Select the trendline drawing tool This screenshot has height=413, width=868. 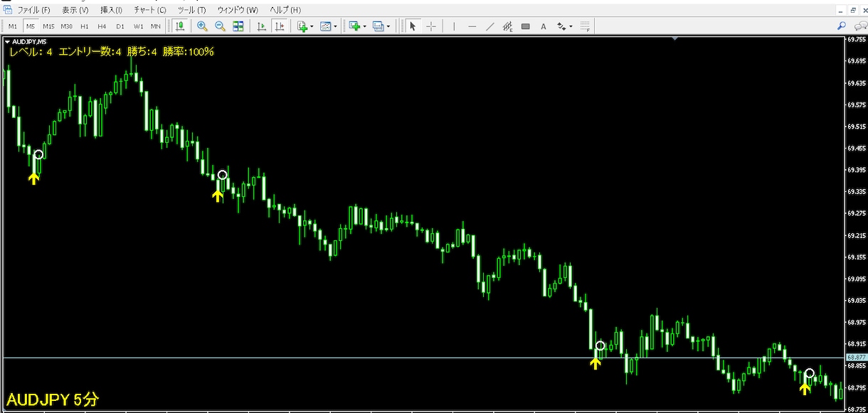pyautogui.click(x=489, y=26)
